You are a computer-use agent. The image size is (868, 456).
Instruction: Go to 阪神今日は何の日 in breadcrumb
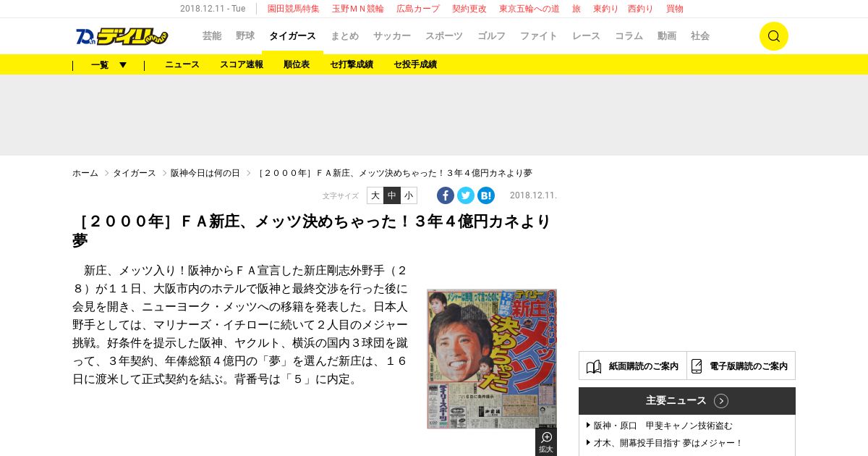point(205,173)
